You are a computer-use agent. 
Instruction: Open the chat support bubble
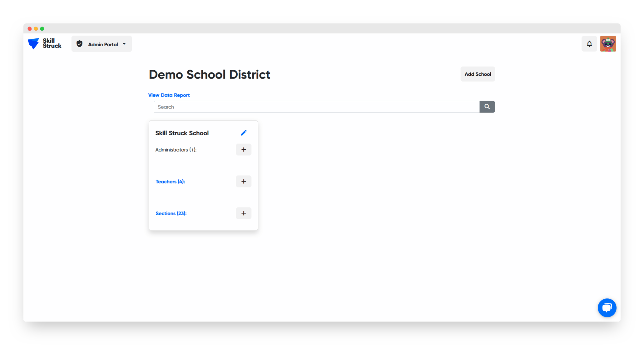(607, 308)
